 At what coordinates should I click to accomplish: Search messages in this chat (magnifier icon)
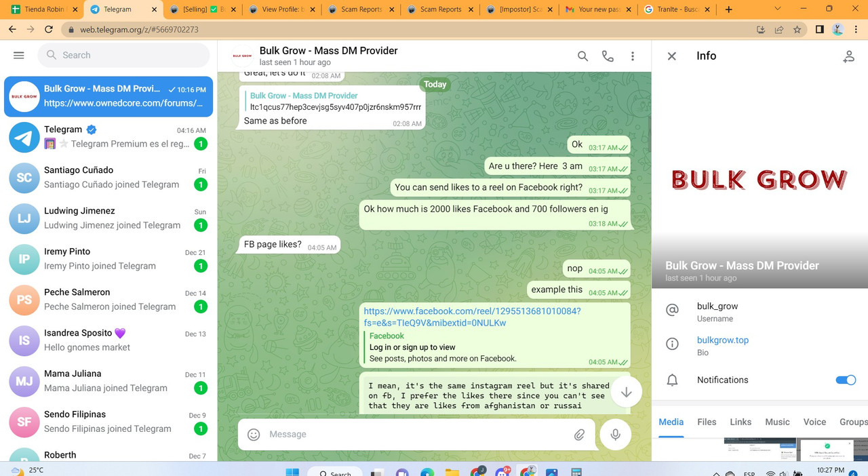[583, 56]
